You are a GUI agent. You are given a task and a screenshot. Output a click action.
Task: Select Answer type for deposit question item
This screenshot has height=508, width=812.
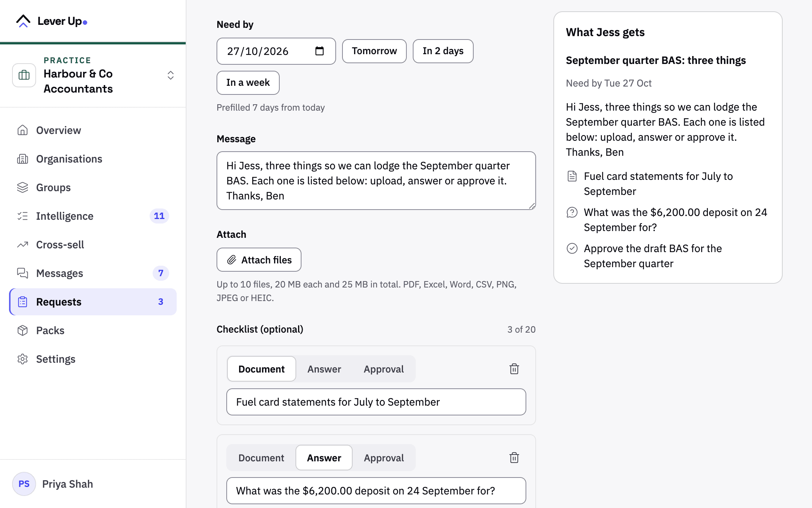[324, 458]
